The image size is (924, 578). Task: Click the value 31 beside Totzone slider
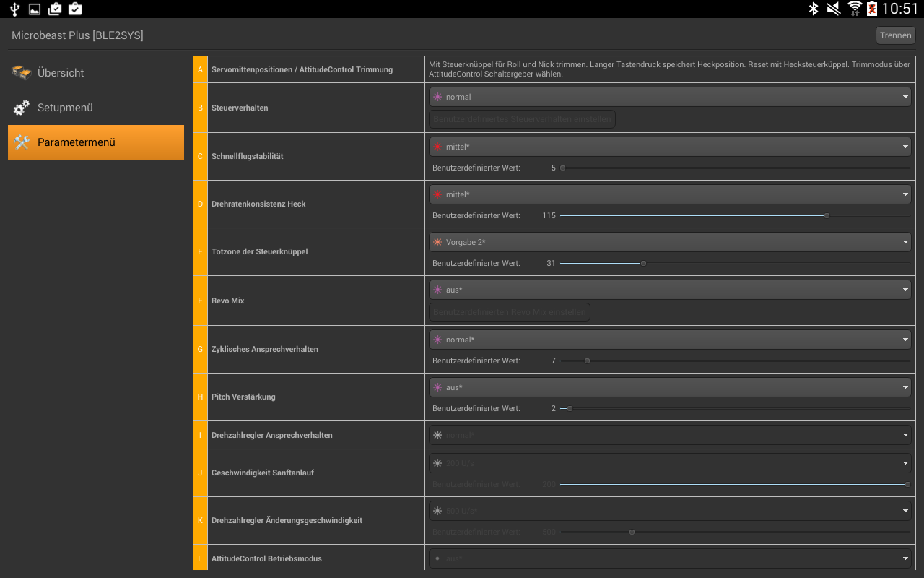(x=551, y=263)
